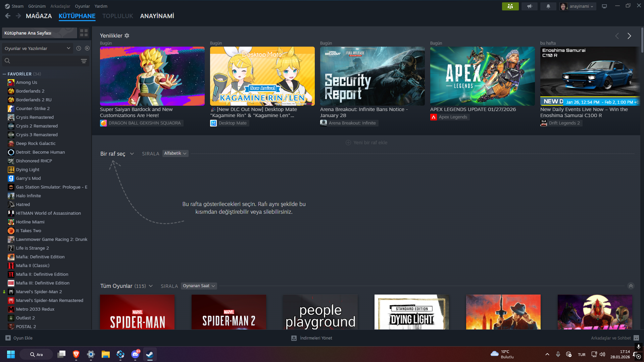Click the Desktop Mate game icon

[x=213, y=123]
